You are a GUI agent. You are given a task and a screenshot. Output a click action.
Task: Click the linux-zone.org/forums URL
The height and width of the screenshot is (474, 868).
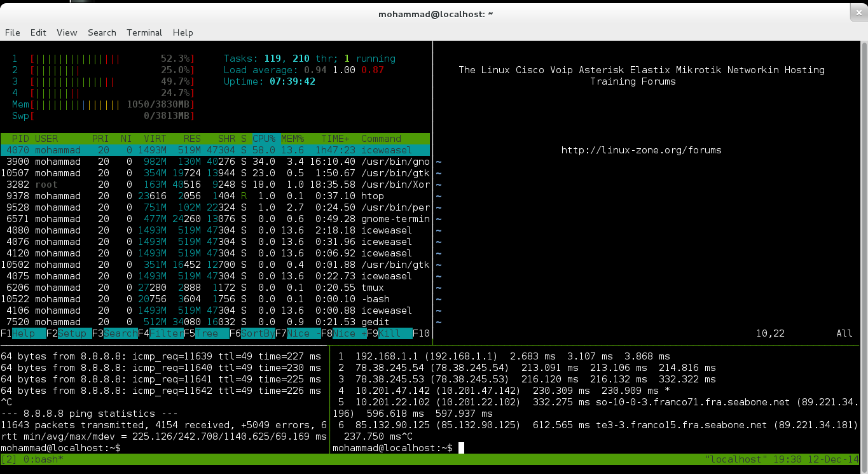641,150
